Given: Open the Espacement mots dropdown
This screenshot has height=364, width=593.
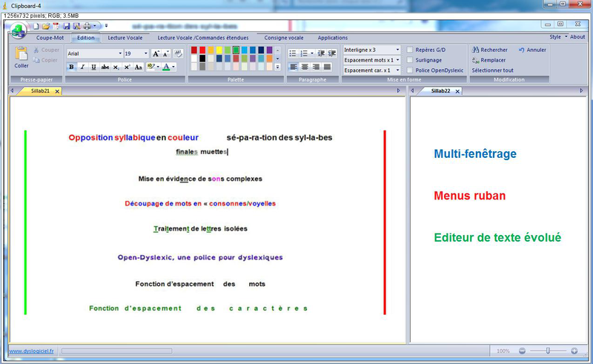Looking at the screenshot, I should click(x=397, y=60).
